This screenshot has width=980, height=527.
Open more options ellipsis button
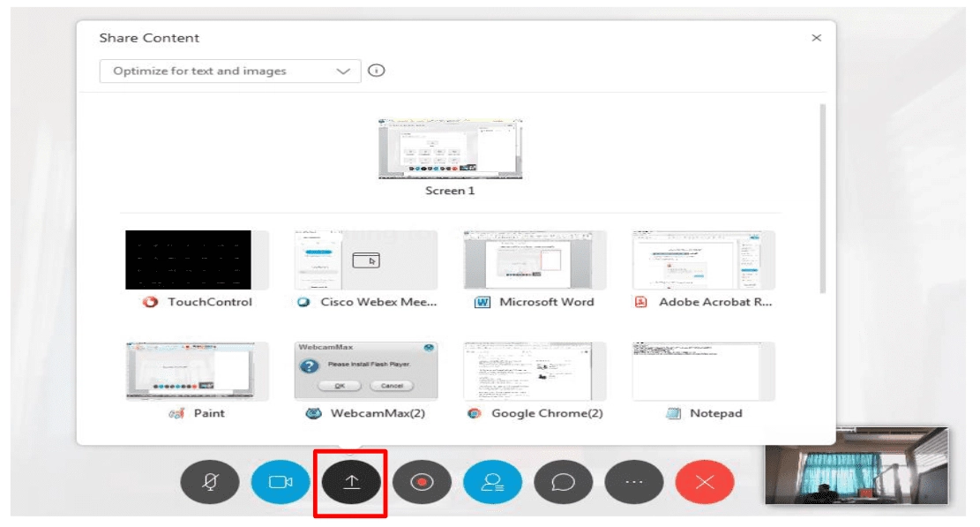point(633,482)
